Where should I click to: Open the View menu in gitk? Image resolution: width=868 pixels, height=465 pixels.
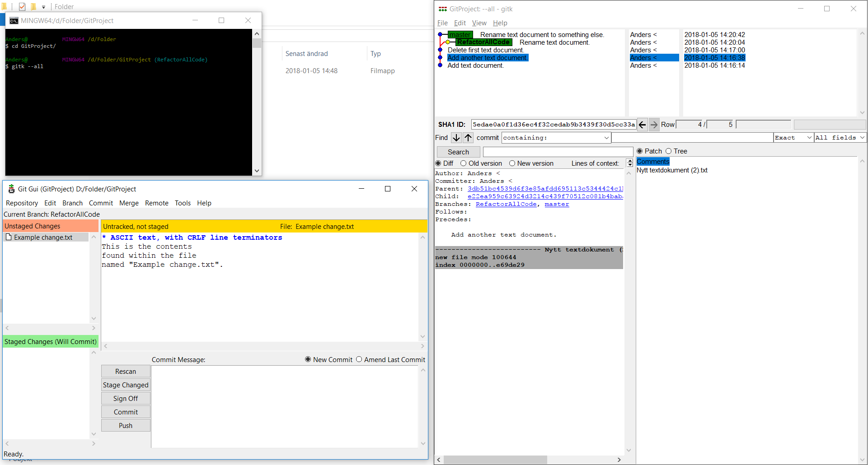click(x=479, y=23)
